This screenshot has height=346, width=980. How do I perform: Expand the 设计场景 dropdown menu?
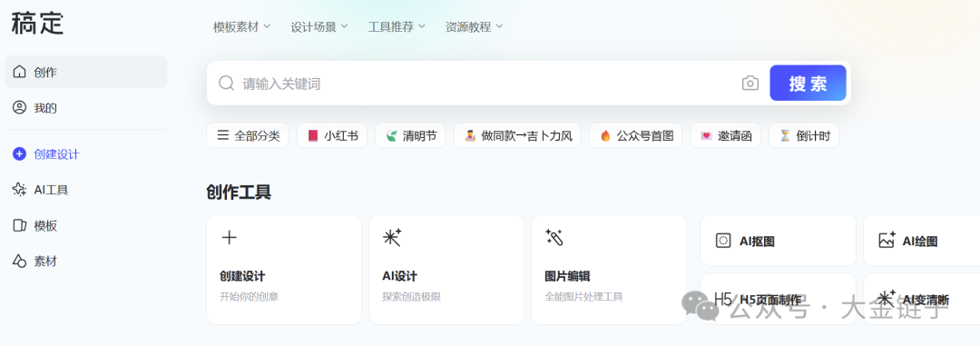pyautogui.click(x=318, y=27)
